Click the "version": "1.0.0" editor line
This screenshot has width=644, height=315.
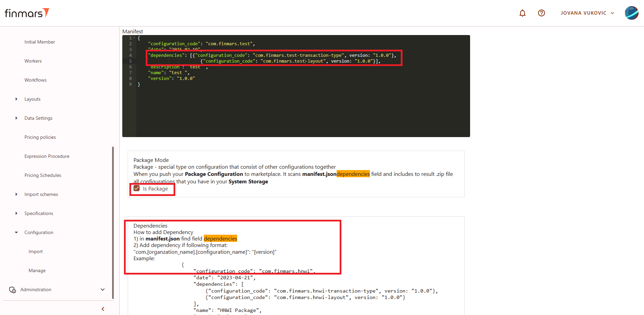(172, 79)
